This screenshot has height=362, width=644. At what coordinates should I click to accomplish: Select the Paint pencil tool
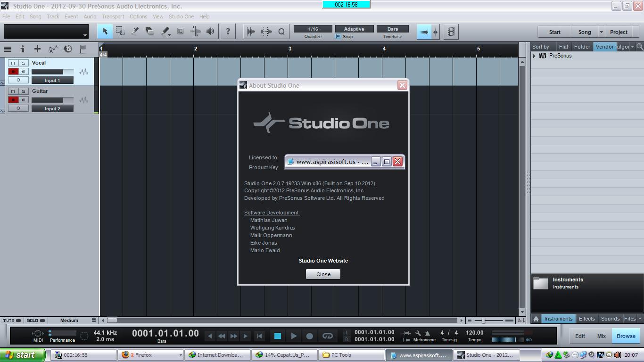[165, 32]
